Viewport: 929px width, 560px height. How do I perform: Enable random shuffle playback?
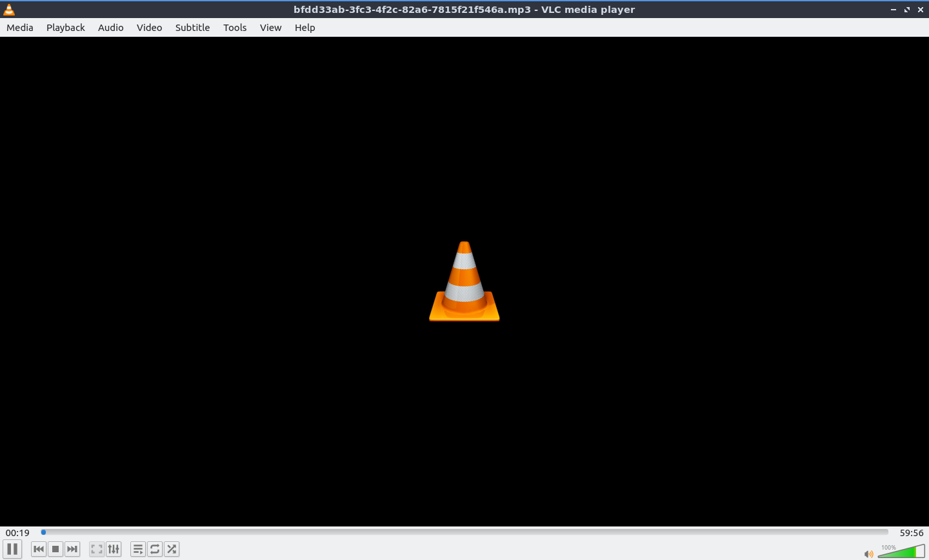172,549
